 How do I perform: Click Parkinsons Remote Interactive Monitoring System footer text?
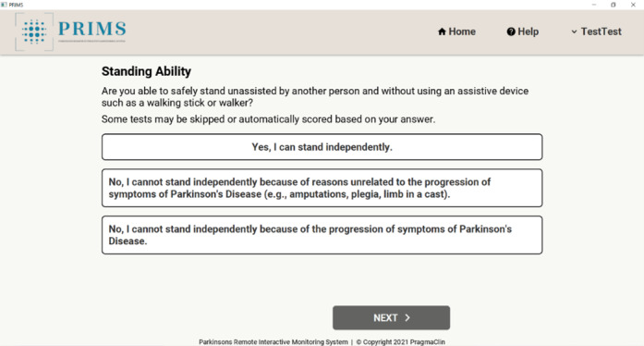click(273, 342)
